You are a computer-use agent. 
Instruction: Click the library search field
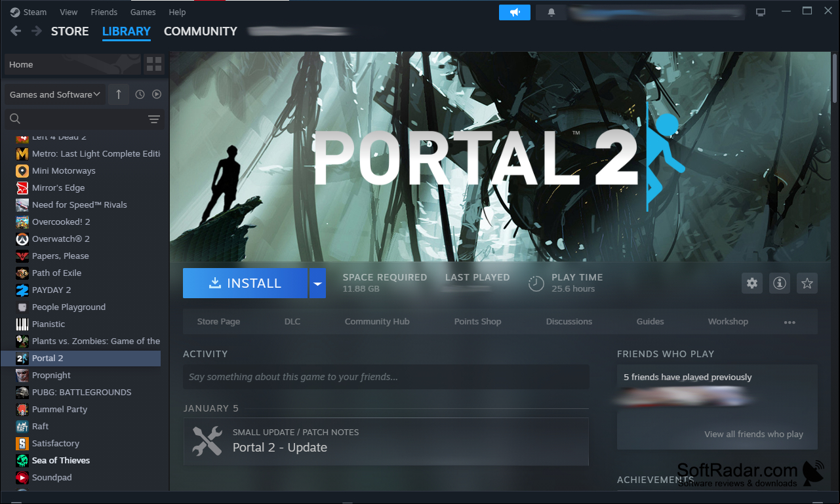pos(85,119)
